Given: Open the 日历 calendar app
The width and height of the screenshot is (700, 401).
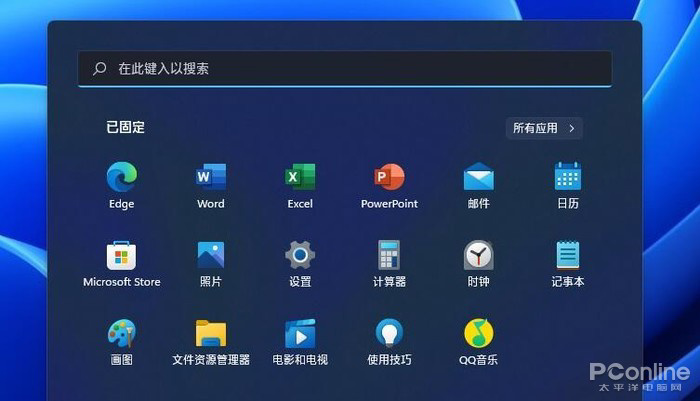Looking at the screenshot, I should [567, 176].
